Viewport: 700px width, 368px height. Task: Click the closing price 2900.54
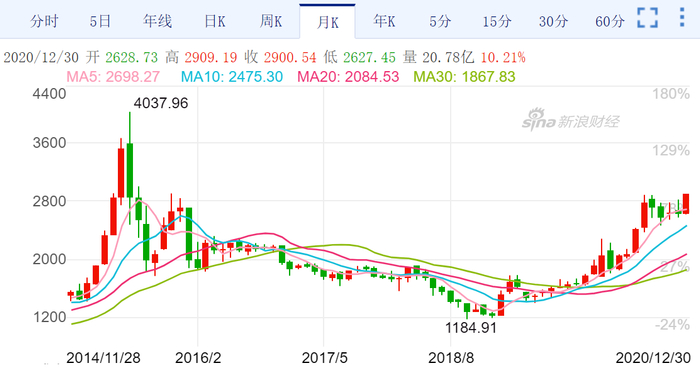click(x=290, y=57)
